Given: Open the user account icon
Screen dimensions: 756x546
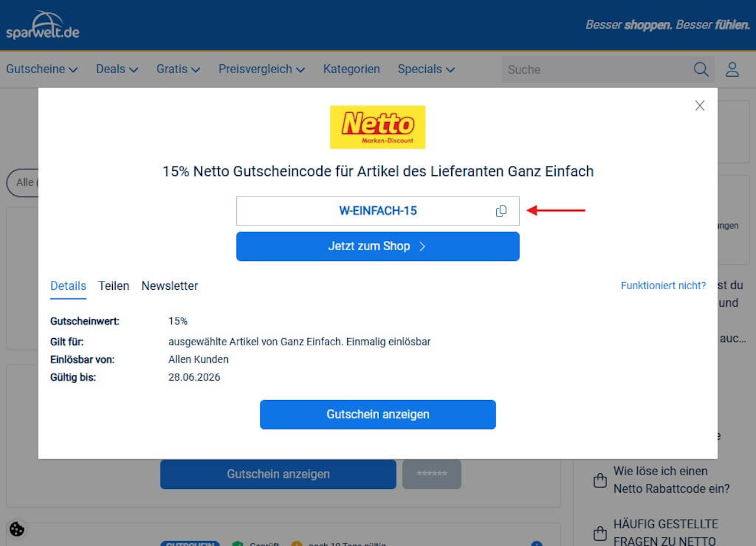Looking at the screenshot, I should [732, 69].
